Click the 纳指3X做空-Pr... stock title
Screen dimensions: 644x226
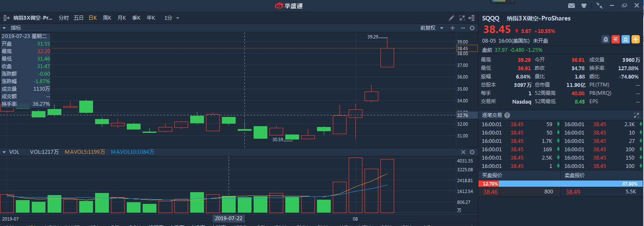pyautogui.click(x=33, y=18)
